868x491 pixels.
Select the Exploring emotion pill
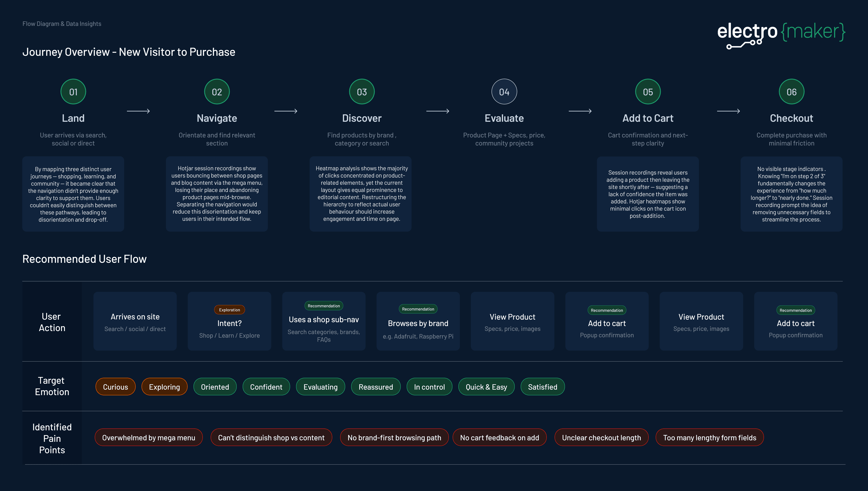pyautogui.click(x=164, y=387)
